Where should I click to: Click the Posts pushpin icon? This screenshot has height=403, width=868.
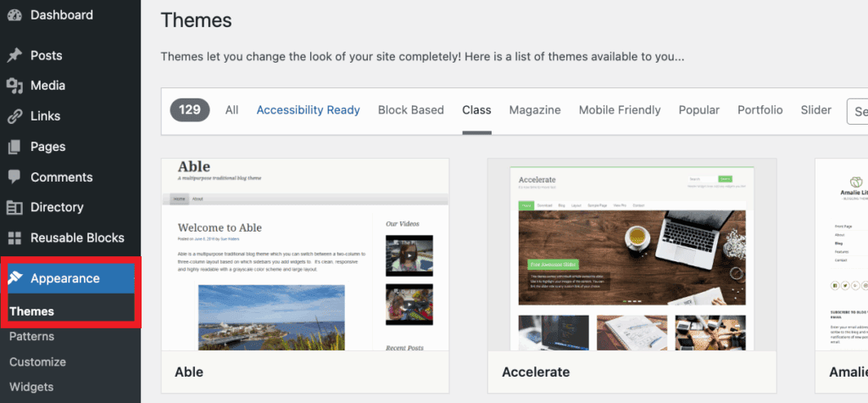click(x=14, y=55)
